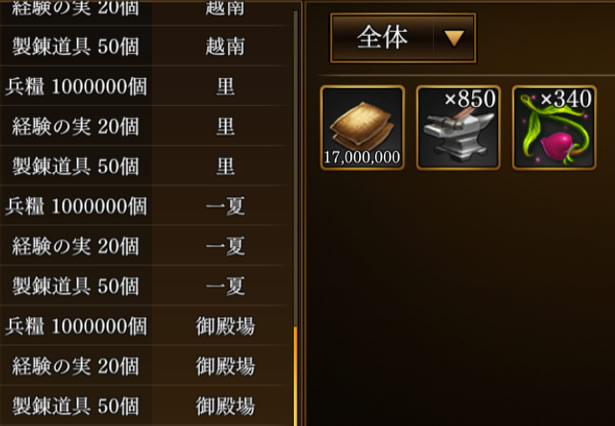Click the provisions sack icon showing 17,000,000

coord(362,128)
